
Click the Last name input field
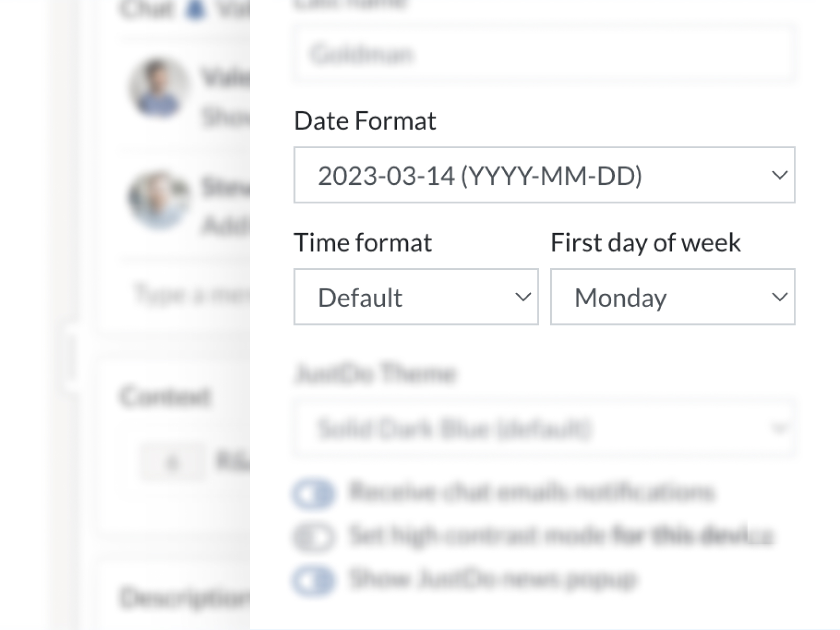point(543,54)
